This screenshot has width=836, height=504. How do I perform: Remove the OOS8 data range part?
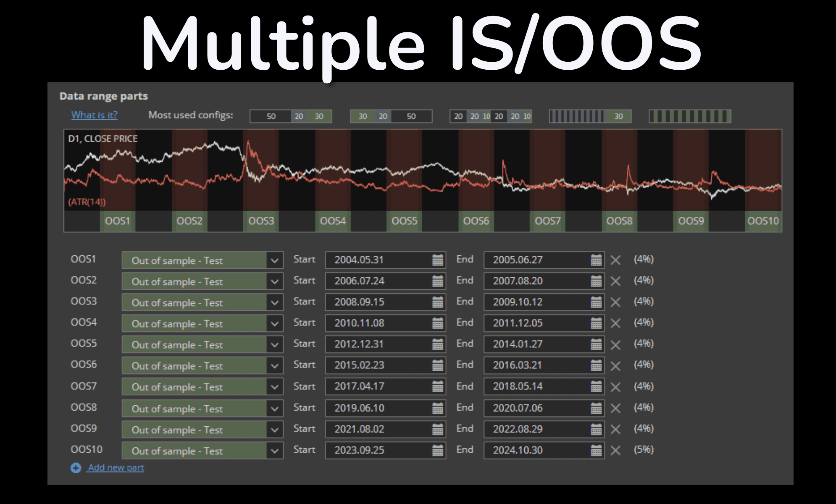coord(615,408)
